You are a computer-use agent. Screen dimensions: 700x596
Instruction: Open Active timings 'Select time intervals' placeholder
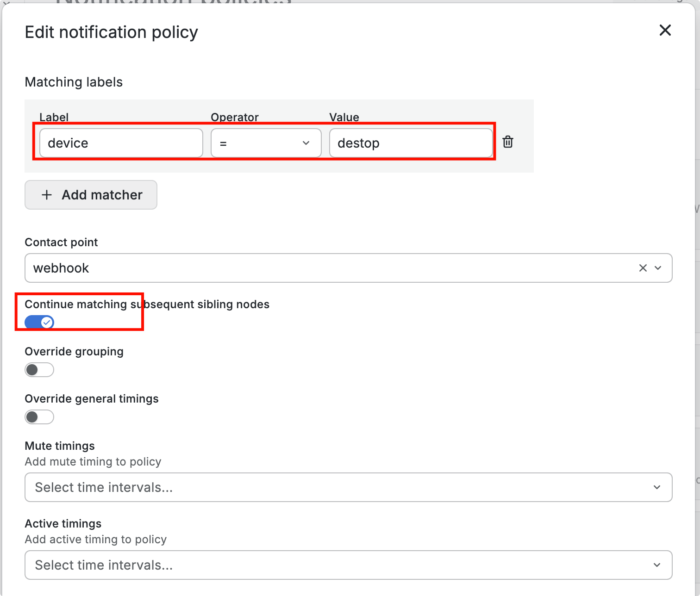(104, 565)
